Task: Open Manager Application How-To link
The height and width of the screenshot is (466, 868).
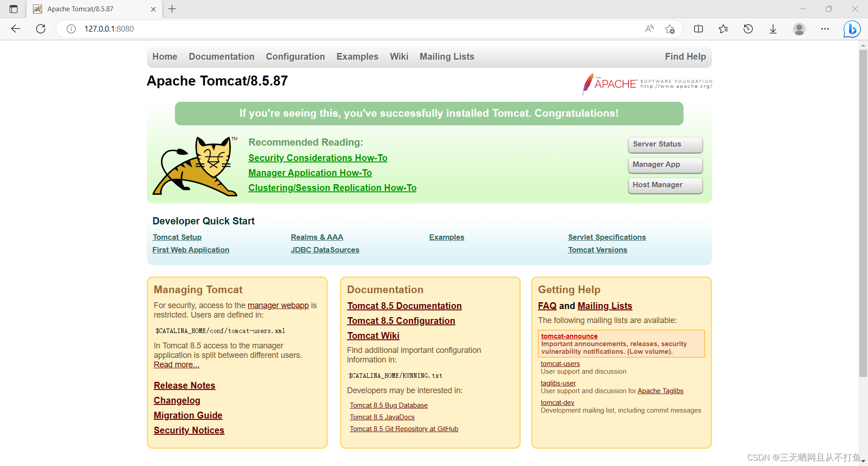Action: (310, 173)
